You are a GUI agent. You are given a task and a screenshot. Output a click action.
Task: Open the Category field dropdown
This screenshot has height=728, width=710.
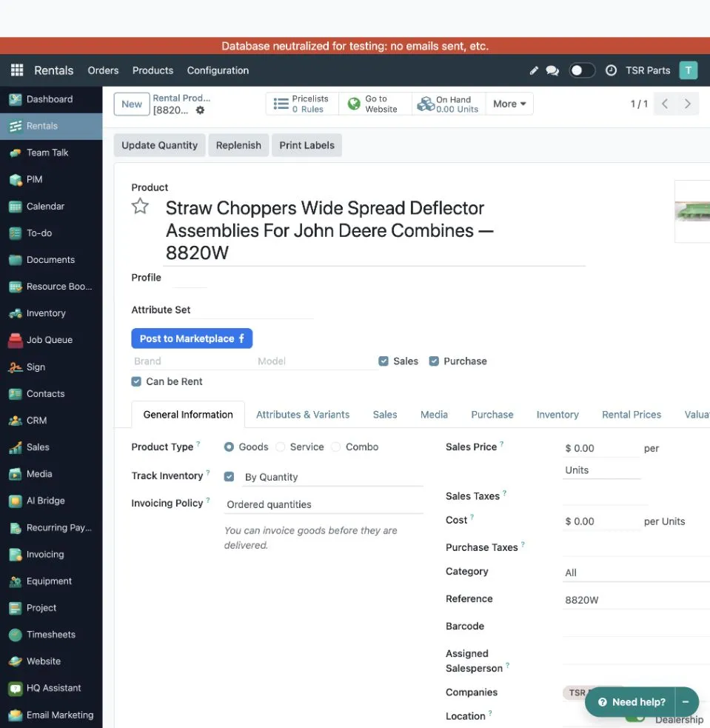point(636,573)
